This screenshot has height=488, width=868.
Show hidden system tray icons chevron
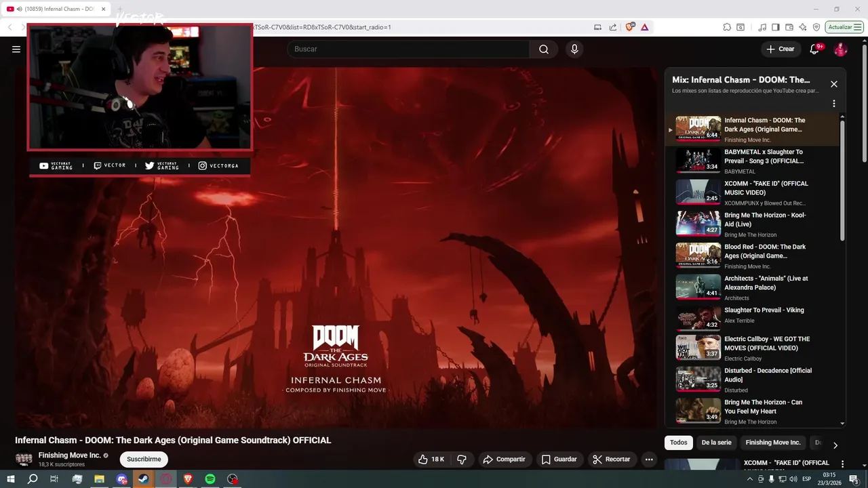749,479
